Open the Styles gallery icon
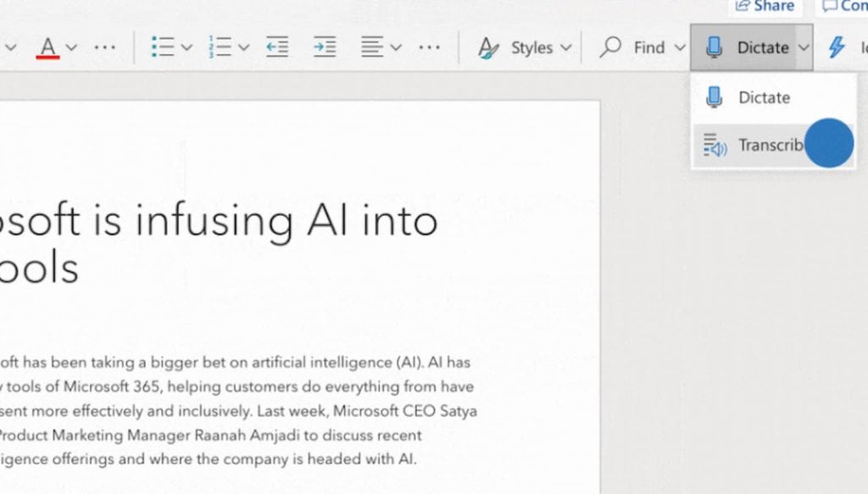The image size is (868, 494). click(x=490, y=47)
